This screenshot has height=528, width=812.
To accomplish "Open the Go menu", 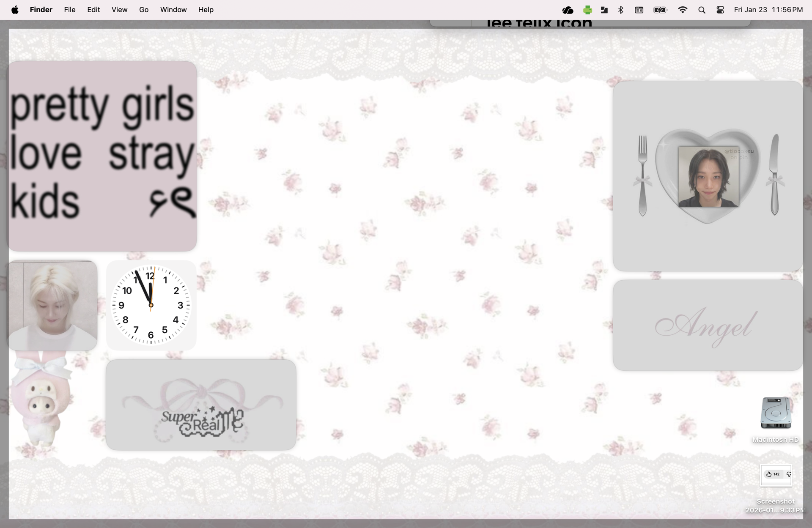I will pos(144,10).
